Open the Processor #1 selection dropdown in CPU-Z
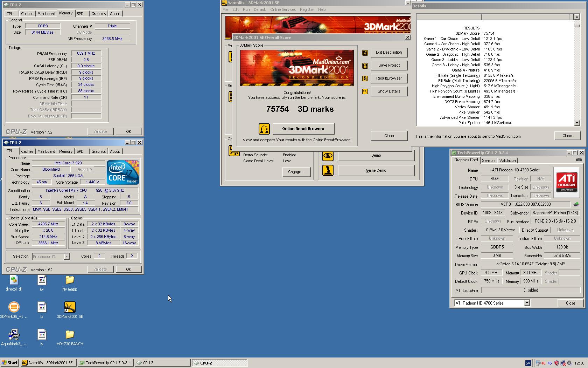This screenshot has width=588, height=368. [66, 257]
